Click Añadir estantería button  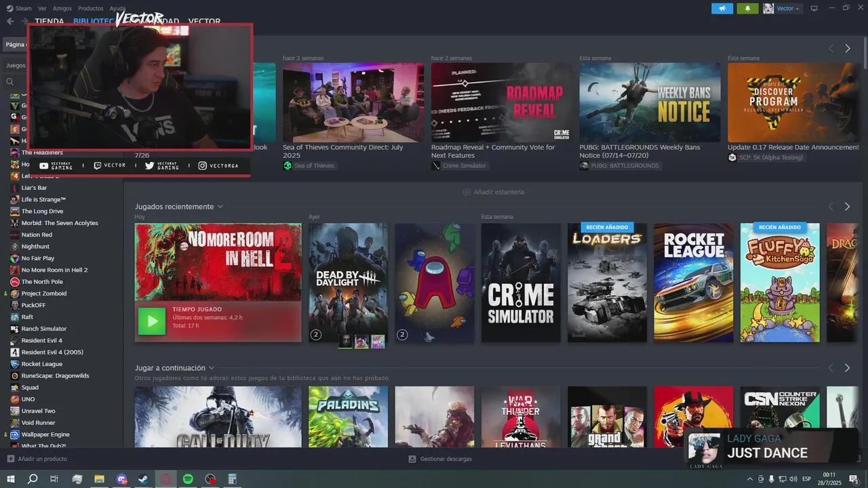(x=494, y=192)
